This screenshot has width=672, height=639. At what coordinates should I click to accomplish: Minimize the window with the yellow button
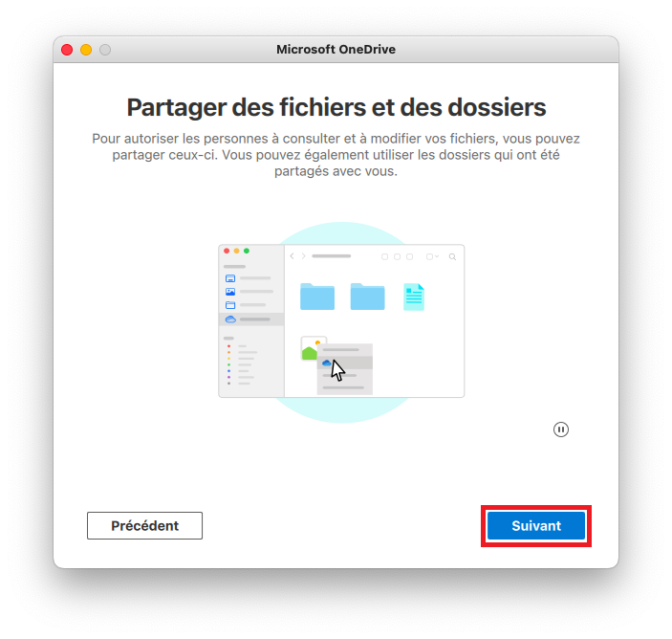click(86, 50)
